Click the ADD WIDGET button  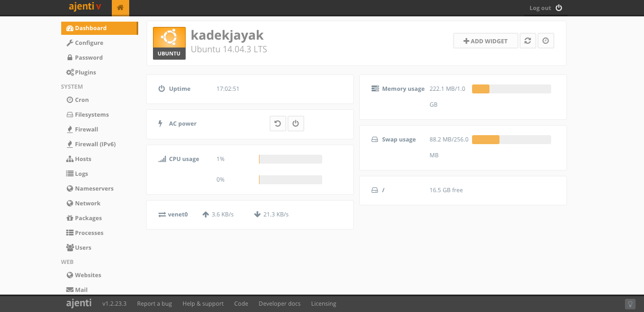tap(485, 41)
